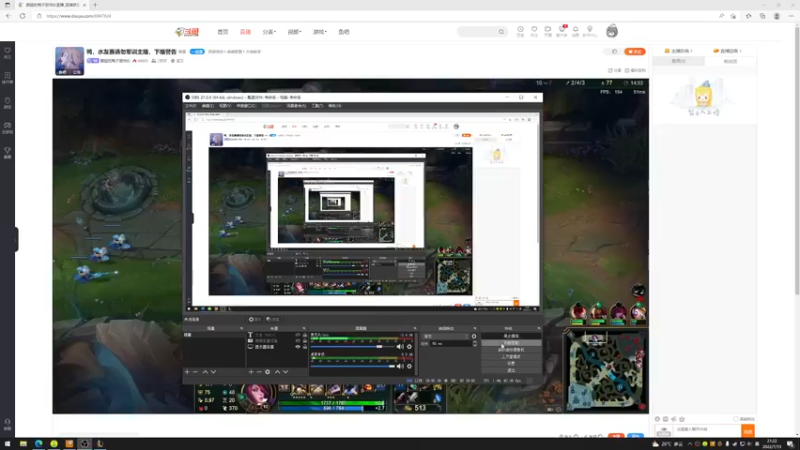Expand the 视频 dropdown in Douyu navigation
Viewport: 800px width, 450px height.
point(294,32)
